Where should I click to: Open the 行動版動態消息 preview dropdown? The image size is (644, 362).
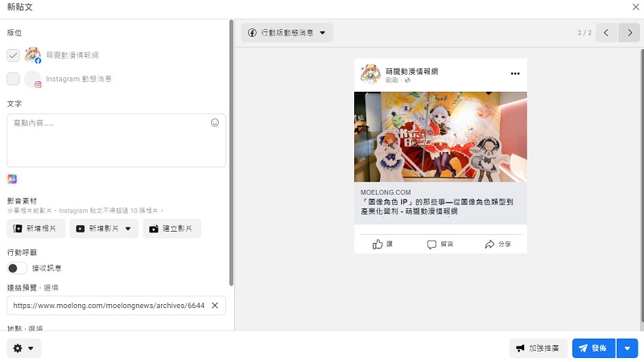pyautogui.click(x=287, y=33)
